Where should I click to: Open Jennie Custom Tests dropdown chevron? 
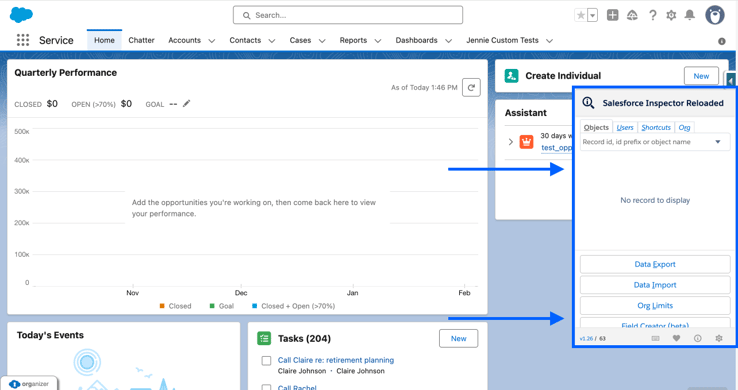(549, 41)
